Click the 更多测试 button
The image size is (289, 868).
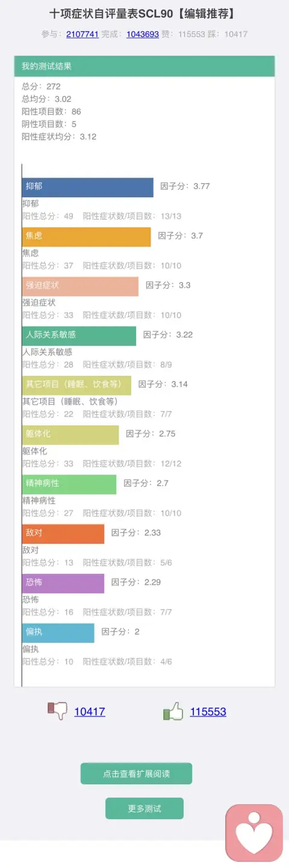[x=144, y=808]
